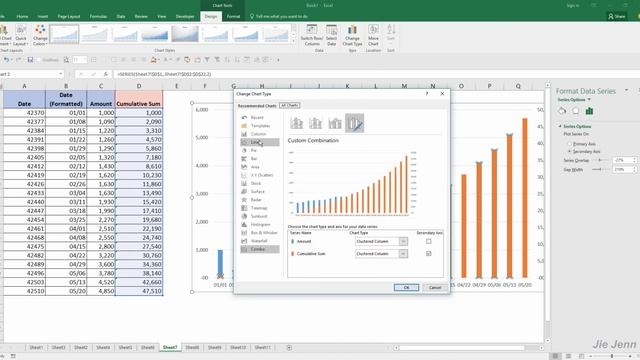The image size is (640, 360).
Task: Select the Combo chart category
Action: coord(260,249)
